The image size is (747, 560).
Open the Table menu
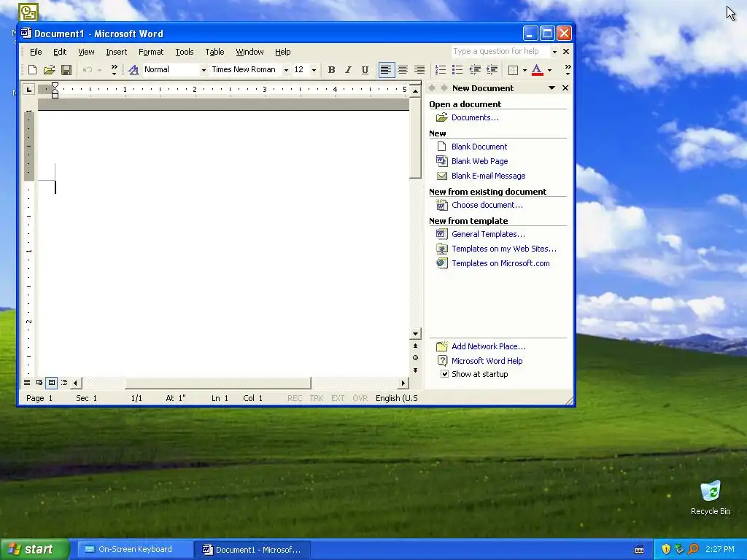pos(214,52)
